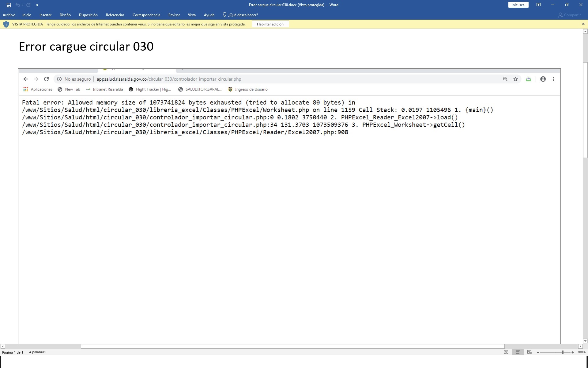
Task: Click the 'Fatal error: Allowed memory size' line
Action: pyautogui.click(x=189, y=102)
